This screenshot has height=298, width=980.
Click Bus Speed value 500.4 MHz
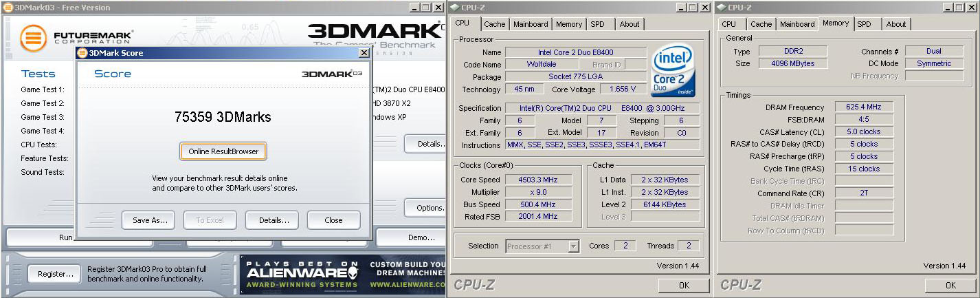coord(538,204)
